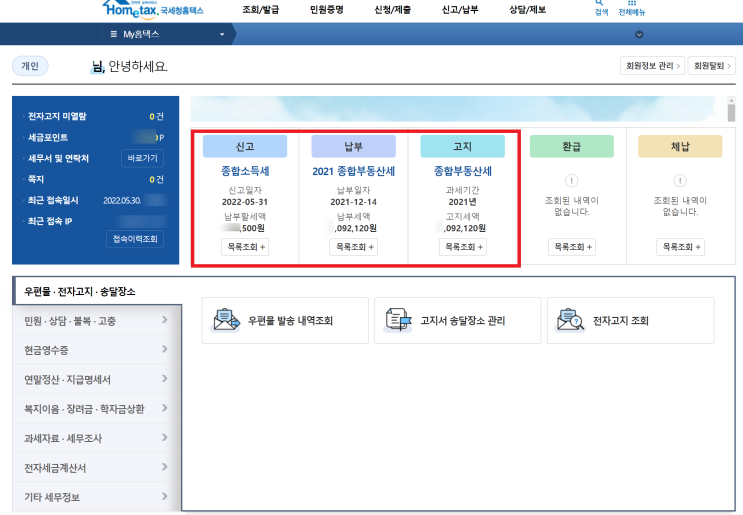This screenshot has width=743, height=515.
Task: Click the 신고 card header
Action: (245, 146)
